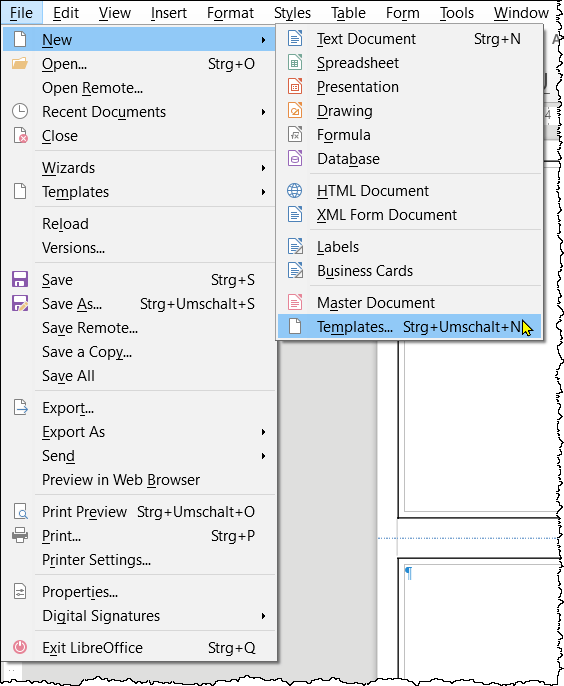Click the Strg+Umschalt+S shortcut text
The height and width of the screenshot is (686, 564).
click(x=197, y=304)
